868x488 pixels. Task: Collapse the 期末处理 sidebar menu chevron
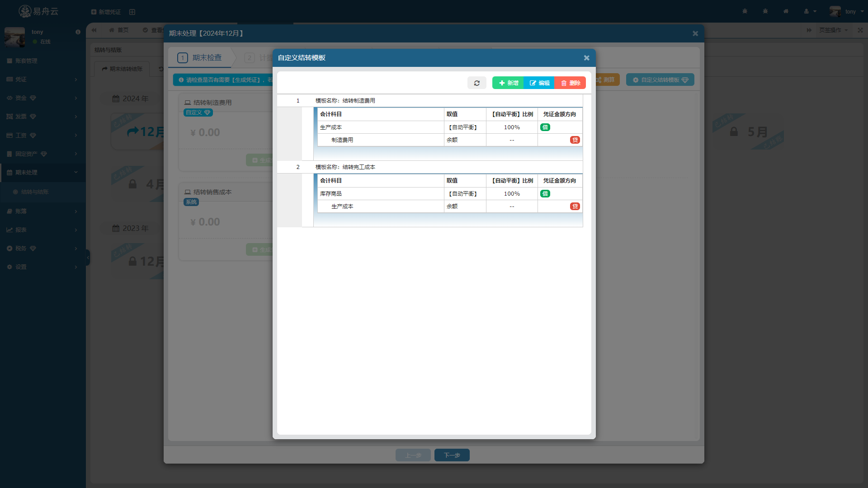pyautogui.click(x=76, y=172)
